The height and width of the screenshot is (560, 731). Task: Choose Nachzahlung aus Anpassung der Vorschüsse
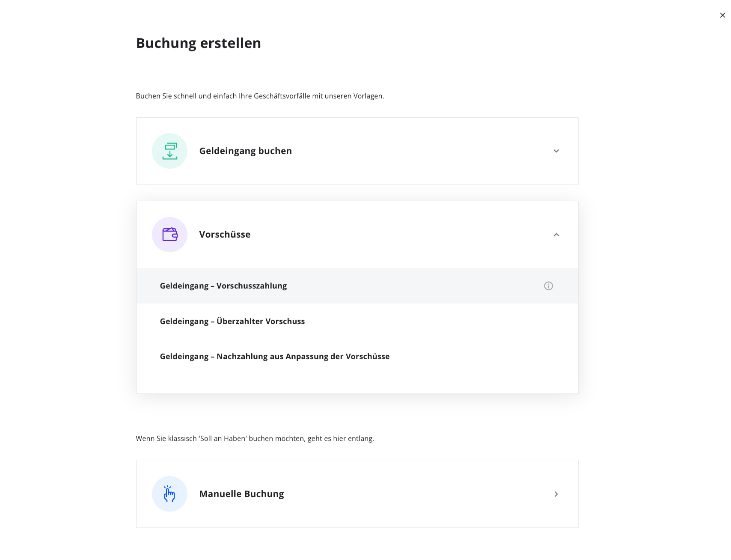(x=357, y=356)
